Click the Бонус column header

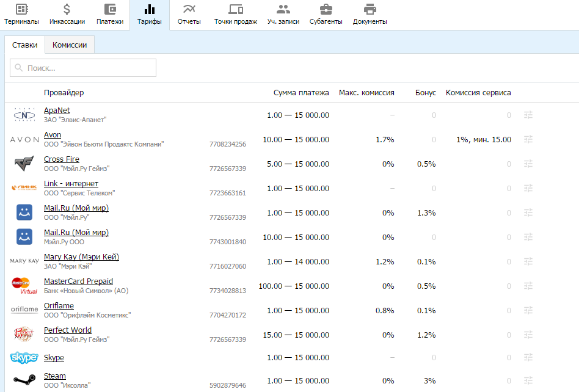tap(425, 93)
